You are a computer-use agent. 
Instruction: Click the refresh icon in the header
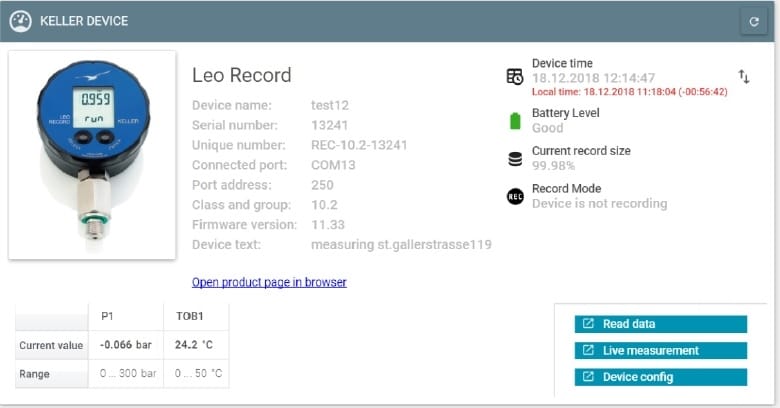pos(754,21)
